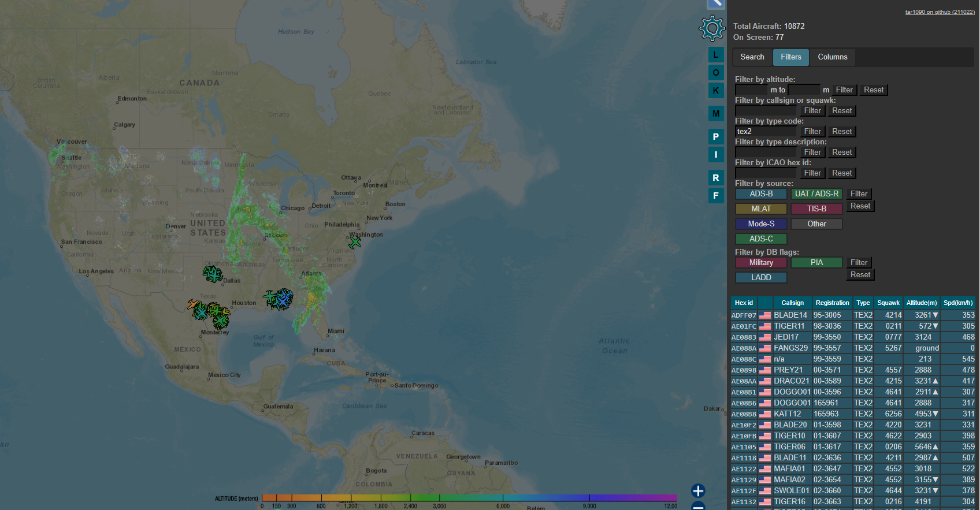Toggle the ADS-B source filter
The image size is (980, 510).
[761, 194]
